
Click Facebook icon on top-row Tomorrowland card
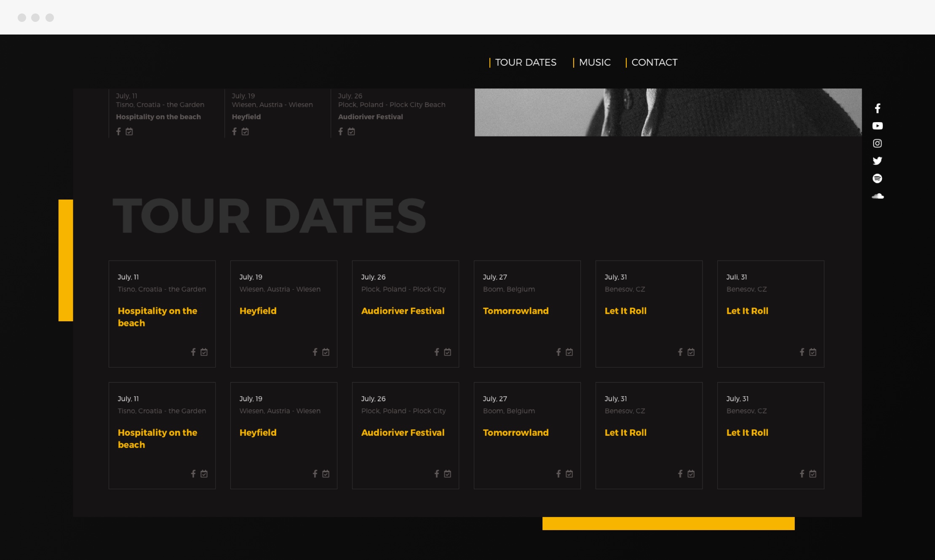(558, 352)
